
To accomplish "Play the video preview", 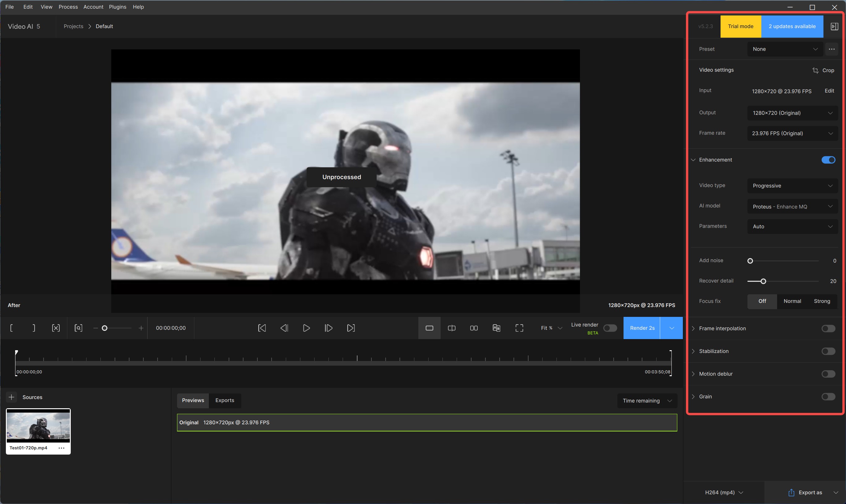I will click(x=306, y=328).
